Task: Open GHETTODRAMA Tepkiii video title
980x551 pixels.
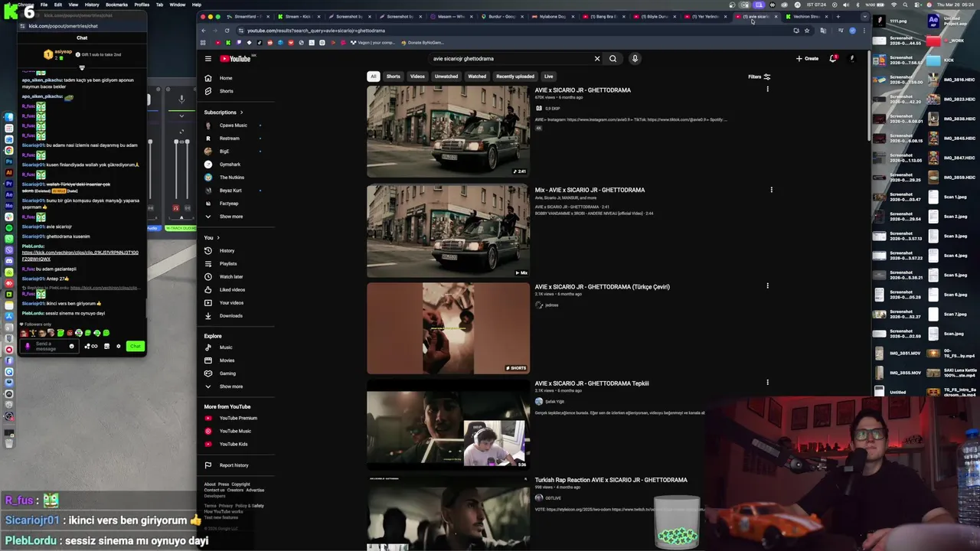Action: 592,383
